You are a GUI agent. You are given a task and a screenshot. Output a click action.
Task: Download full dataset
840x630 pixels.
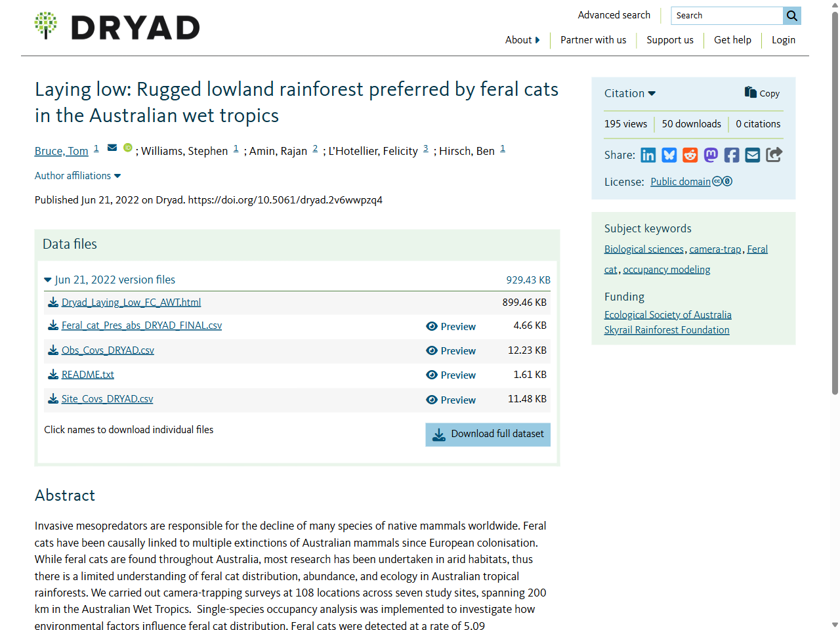[x=488, y=434]
